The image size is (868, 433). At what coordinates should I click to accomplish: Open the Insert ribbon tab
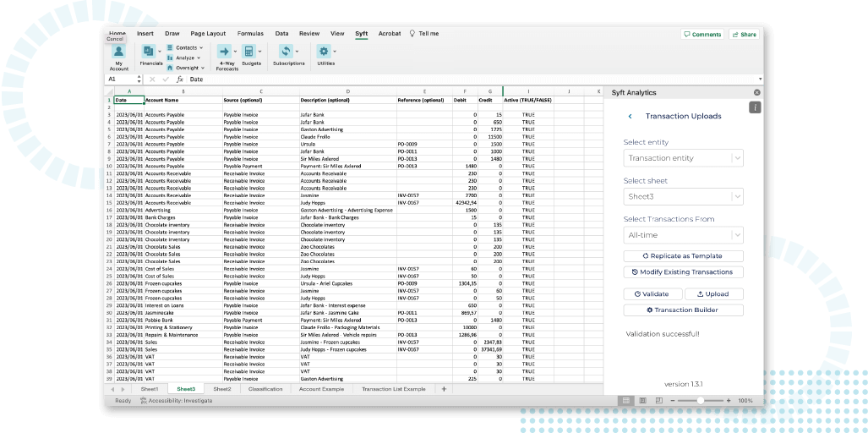145,33
